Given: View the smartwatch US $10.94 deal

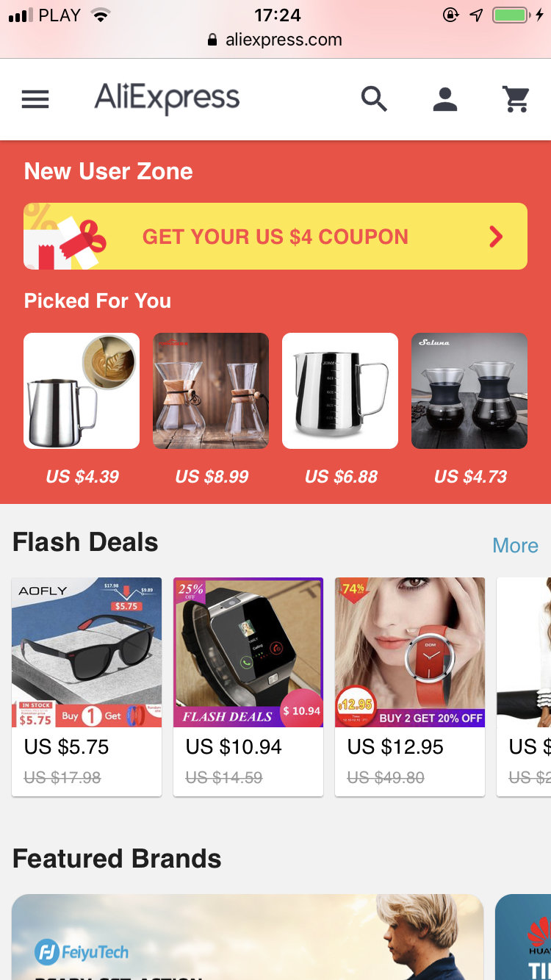Looking at the screenshot, I should (x=248, y=686).
